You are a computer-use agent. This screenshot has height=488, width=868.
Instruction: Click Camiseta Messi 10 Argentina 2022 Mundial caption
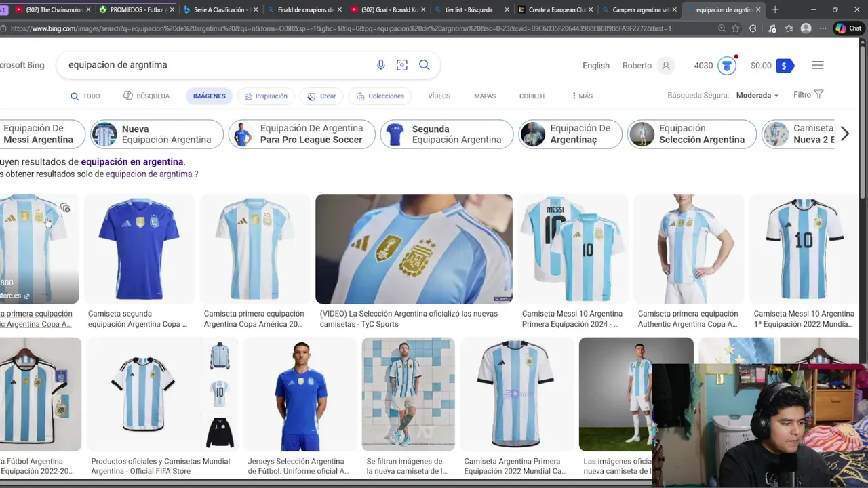(x=804, y=319)
